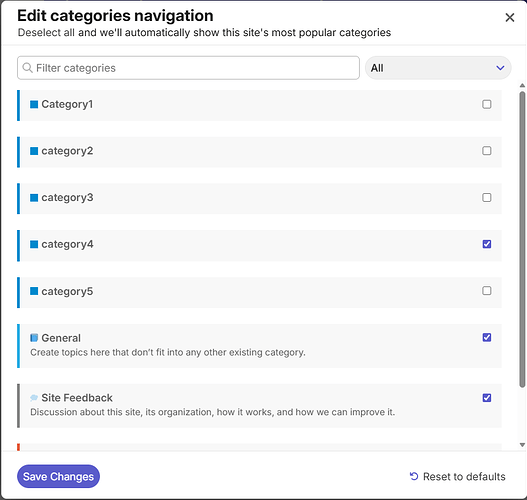Click the Reset to defaults link
This screenshot has height=500, width=527.
point(457,476)
